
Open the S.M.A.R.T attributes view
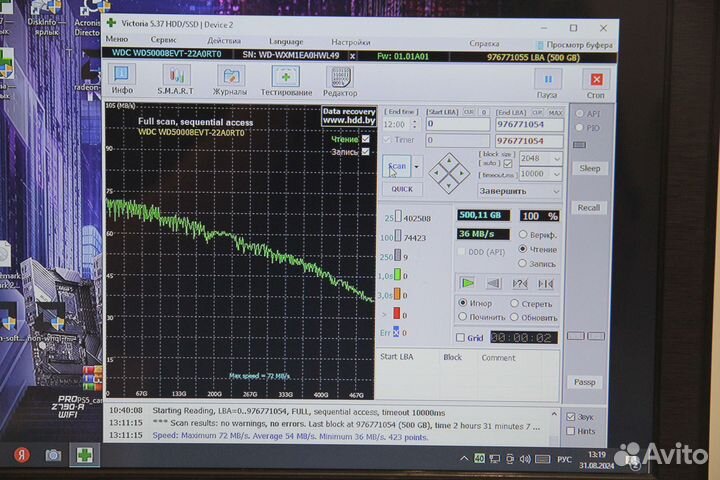(175, 80)
